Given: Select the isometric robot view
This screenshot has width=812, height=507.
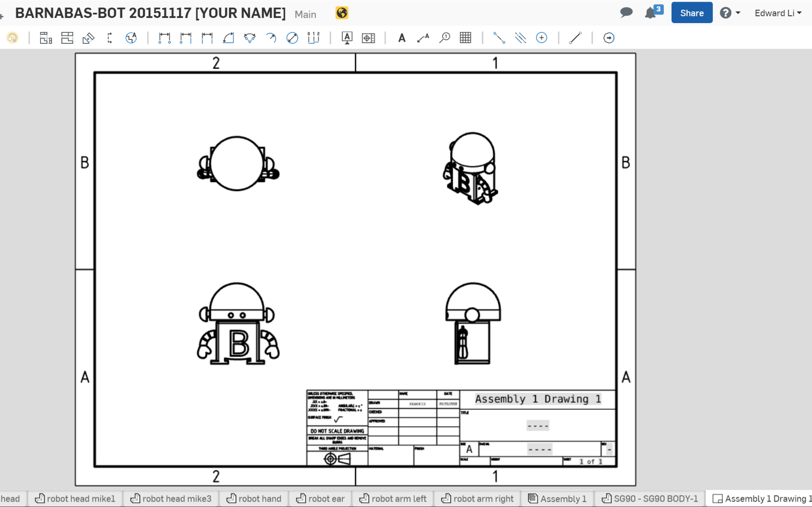Looking at the screenshot, I should tap(470, 168).
